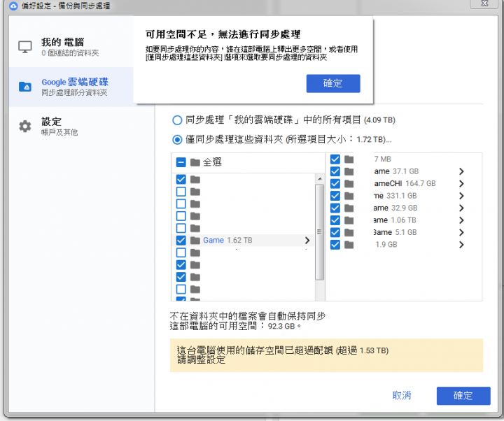This screenshot has width=504, height=421.
Task: Select the 僅同步處理這些資料夾 radio button
Action: pyautogui.click(x=177, y=139)
